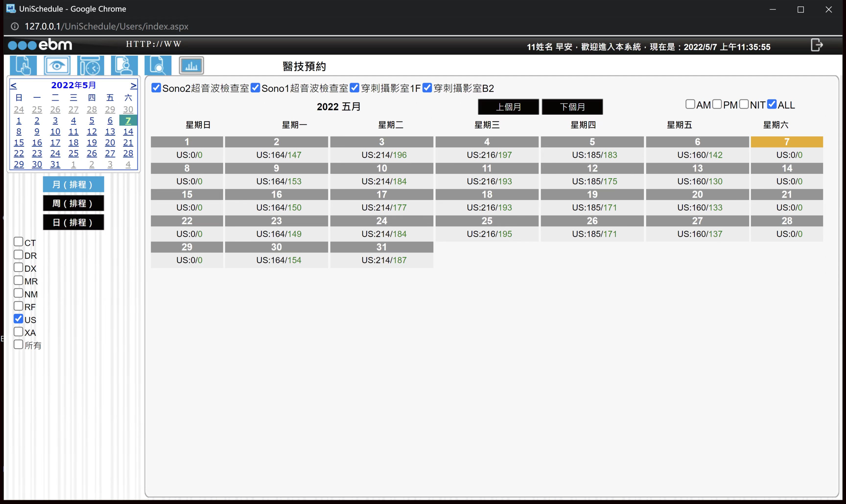Click the site information icon beside URL
The width and height of the screenshot is (846, 504).
point(15,26)
